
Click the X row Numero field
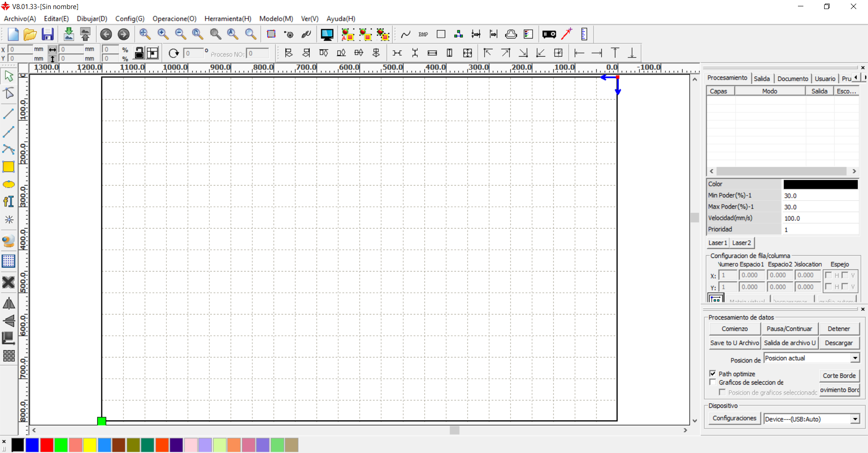pyautogui.click(x=728, y=275)
